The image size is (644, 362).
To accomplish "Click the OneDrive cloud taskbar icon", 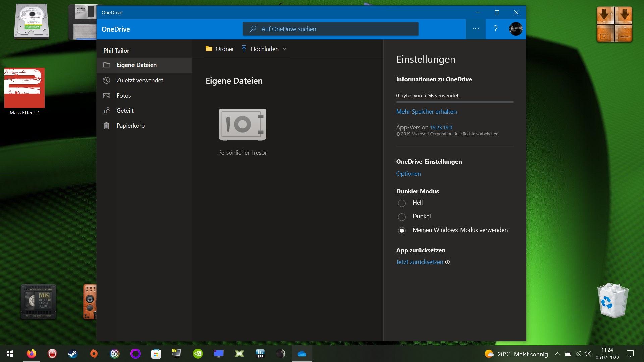I will pyautogui.click(x=302, y=354).
